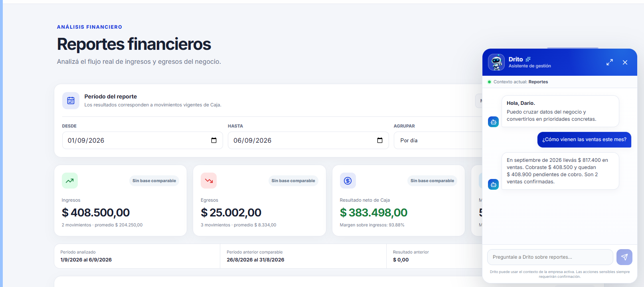Click the 'Período del reporte' title
The image size is (644, 287).
point(111,96)
